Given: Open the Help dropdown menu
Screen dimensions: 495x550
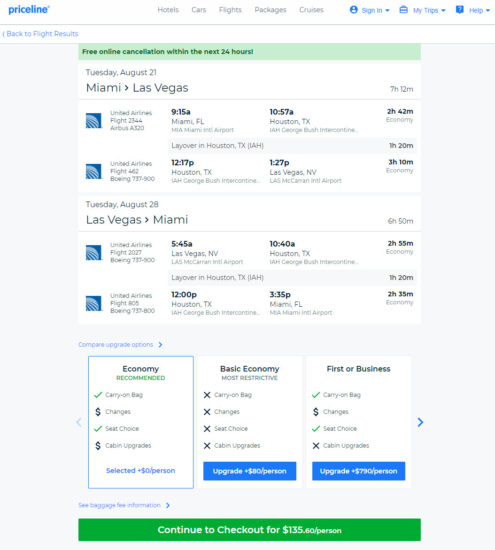Looking at the screenshot, I should point(473,10).
